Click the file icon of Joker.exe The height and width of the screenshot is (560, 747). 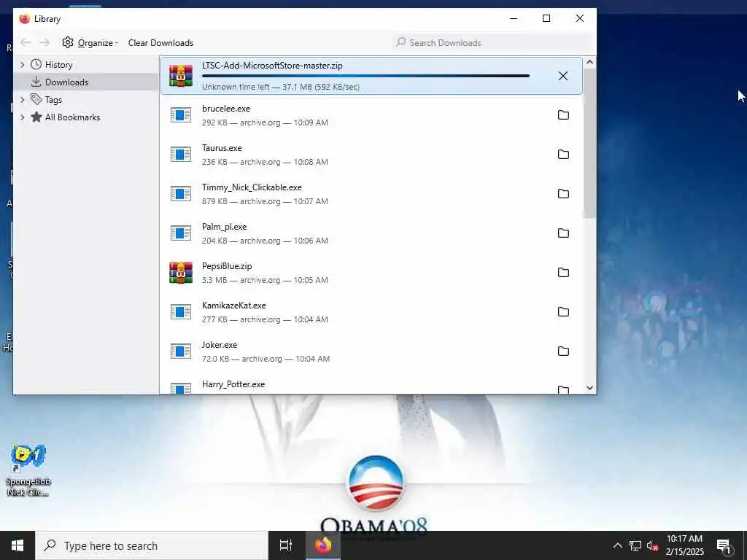tap(181, 351)
